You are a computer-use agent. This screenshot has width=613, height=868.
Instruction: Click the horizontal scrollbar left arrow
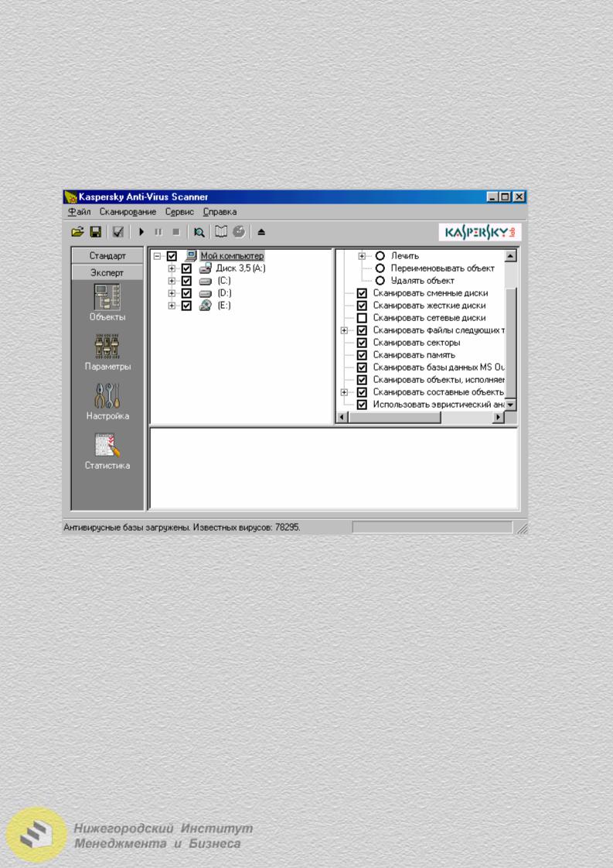[343, 417]
